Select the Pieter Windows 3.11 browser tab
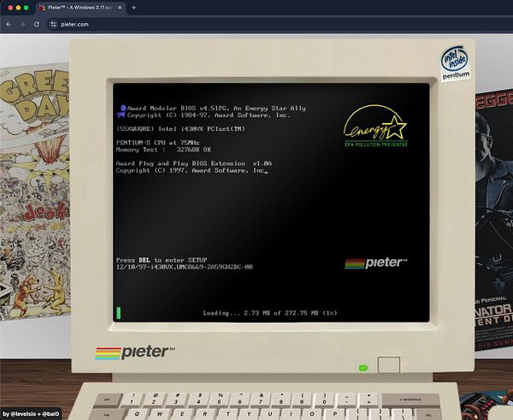 click(x=80, y=8)
